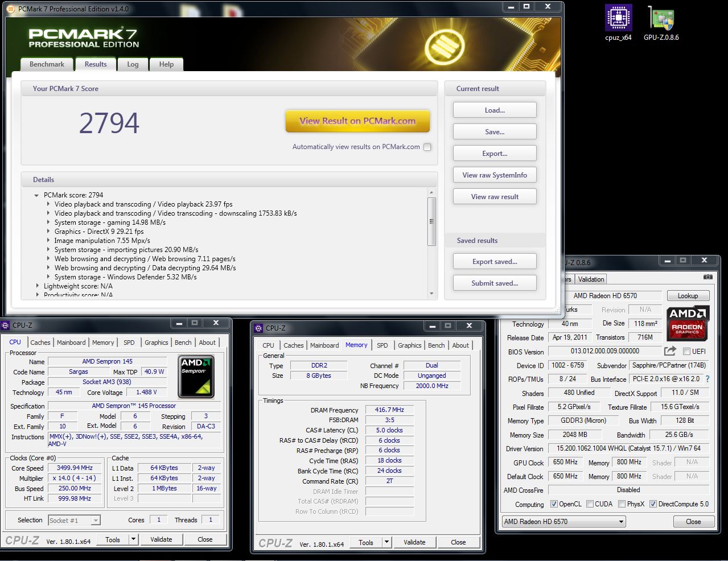
Task: Click Submit saved... button
Action: tap(495, 283)
